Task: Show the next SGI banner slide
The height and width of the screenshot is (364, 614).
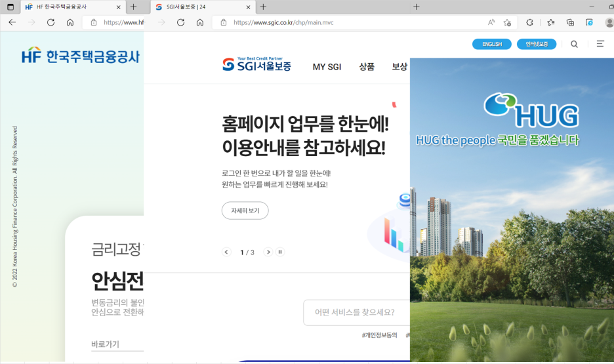Action: [x=268, y=252]
